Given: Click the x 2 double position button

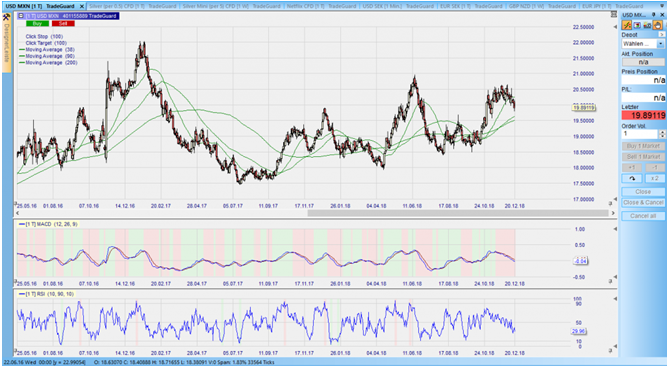Looking at the screenshot, I should click(x=654, y=178).
